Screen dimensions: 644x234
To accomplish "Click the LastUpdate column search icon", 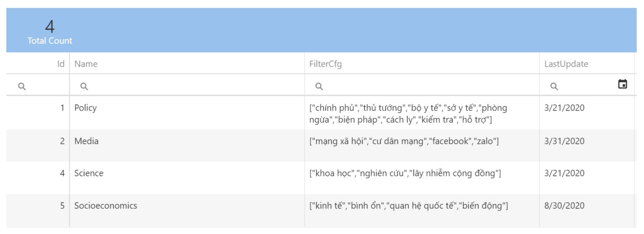I will pyautogui.click(x=554, y=86).
